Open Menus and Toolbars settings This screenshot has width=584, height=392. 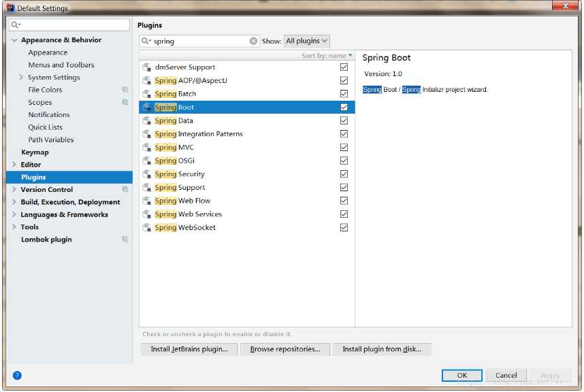(61, 65)
